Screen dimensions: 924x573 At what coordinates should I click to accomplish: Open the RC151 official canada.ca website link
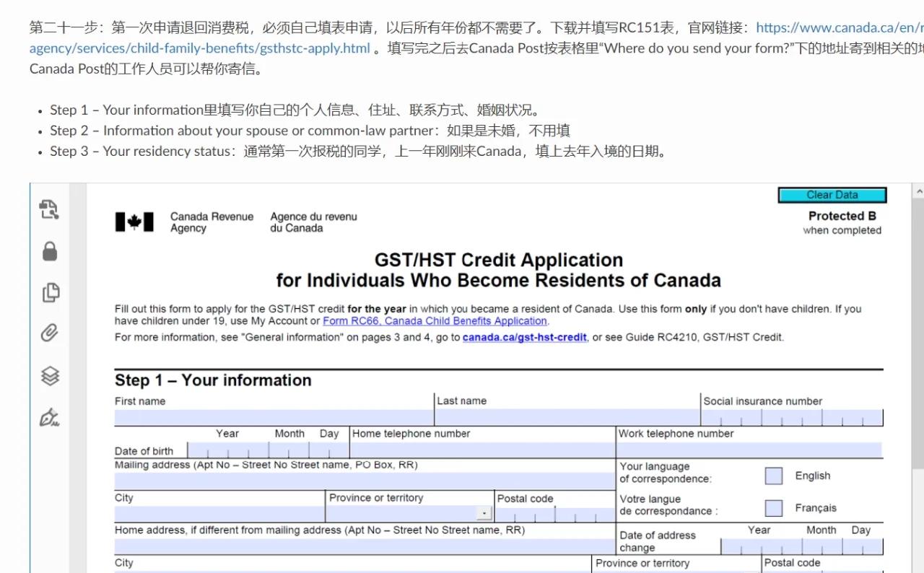839,28
